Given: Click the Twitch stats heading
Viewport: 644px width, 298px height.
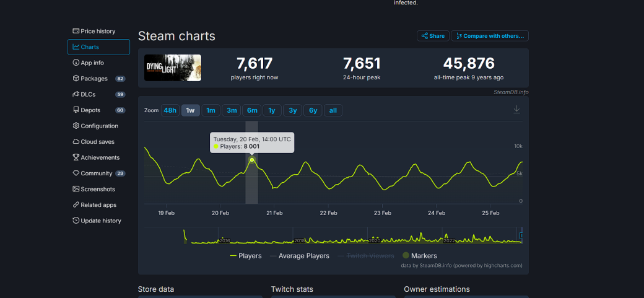Looking at the screenshot, I should coord(292,289).
